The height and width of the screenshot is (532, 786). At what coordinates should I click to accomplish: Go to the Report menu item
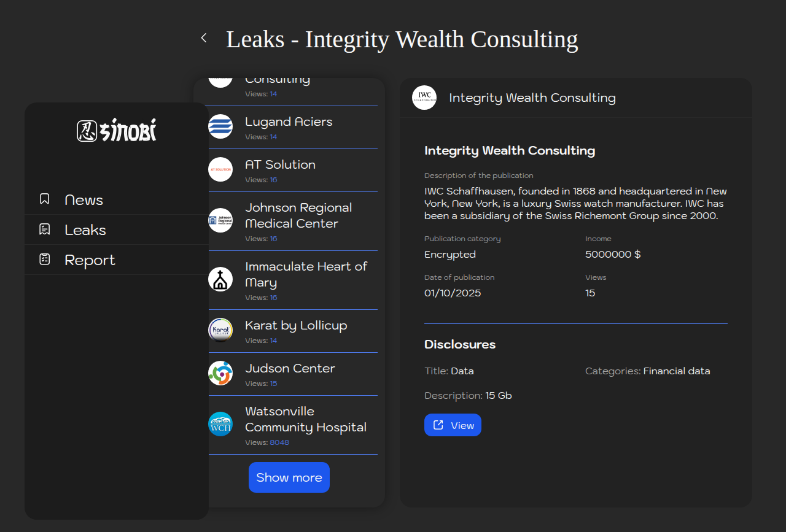point(90,260)
